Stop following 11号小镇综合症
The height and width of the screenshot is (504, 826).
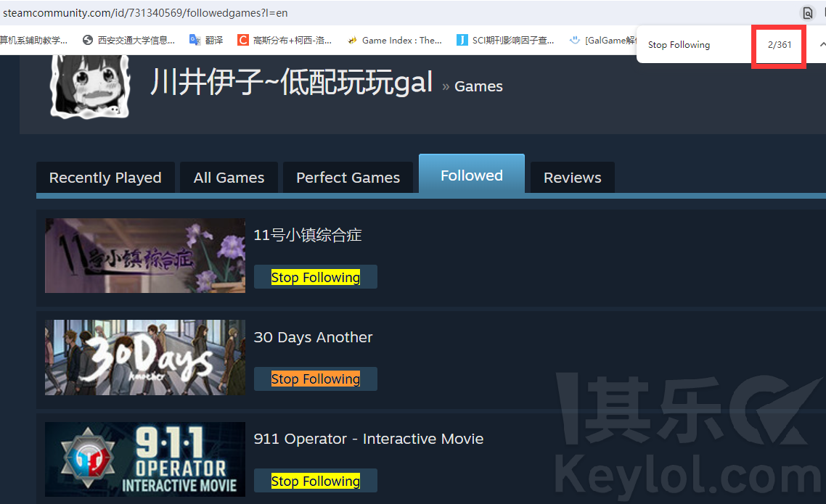(x=316, y=277)
